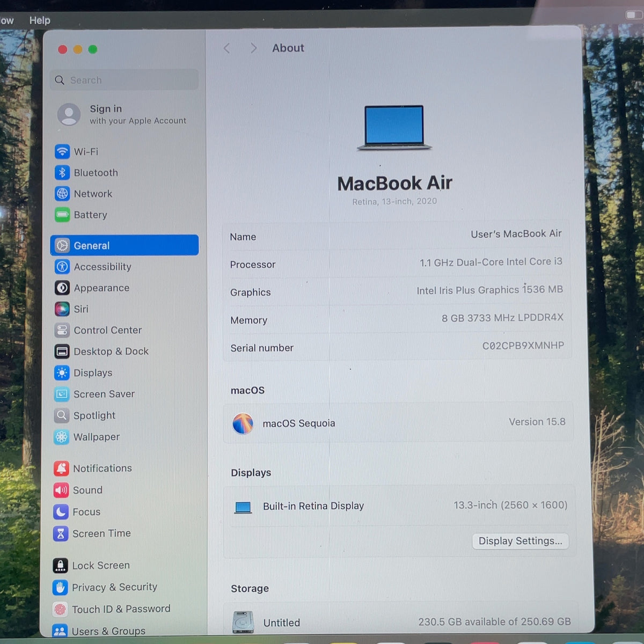Open Bluetooth icon in sidebar
Image resolution: width=644 pixels, height=644 pixels.
[62, 172]
